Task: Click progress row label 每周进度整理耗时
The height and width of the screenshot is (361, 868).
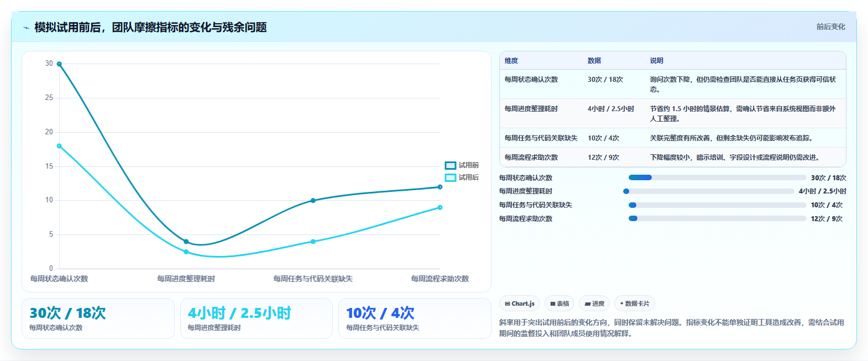Action: (x=526, y=191)
